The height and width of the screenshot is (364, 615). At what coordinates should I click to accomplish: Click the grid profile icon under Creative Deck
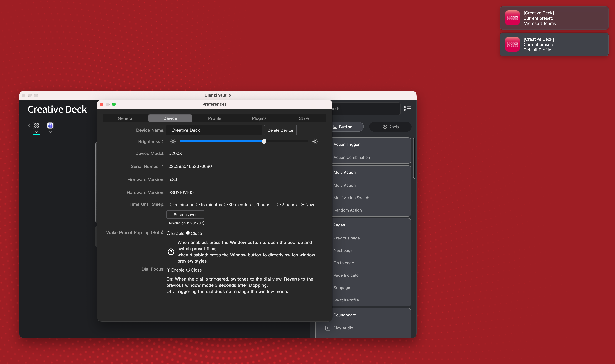37,125
